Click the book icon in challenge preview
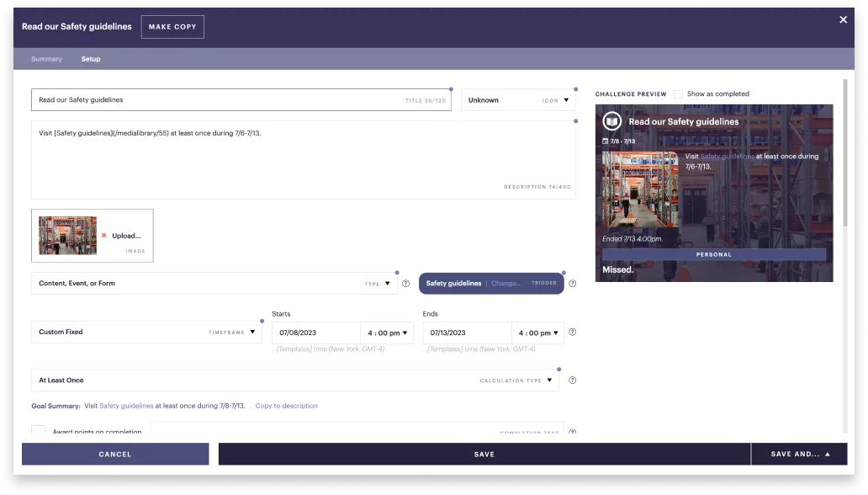The height and width of the screenshot is (495, 868). [611, 121]
